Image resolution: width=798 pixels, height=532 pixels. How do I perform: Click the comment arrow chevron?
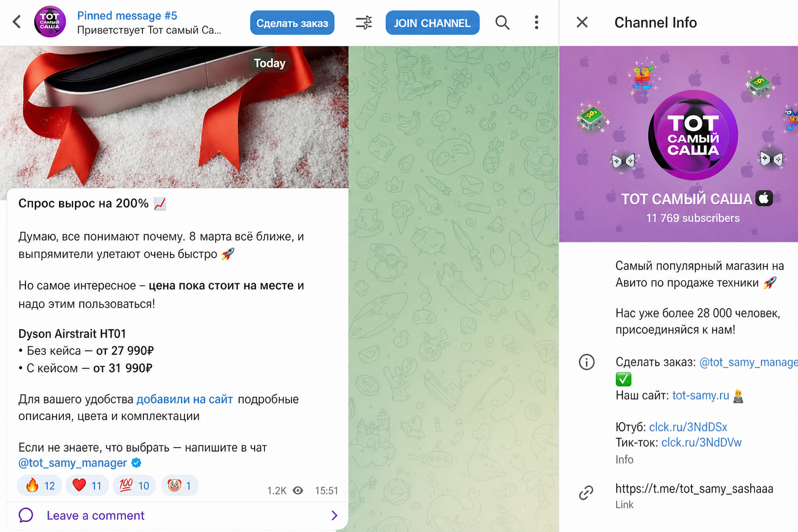(334, 515)
